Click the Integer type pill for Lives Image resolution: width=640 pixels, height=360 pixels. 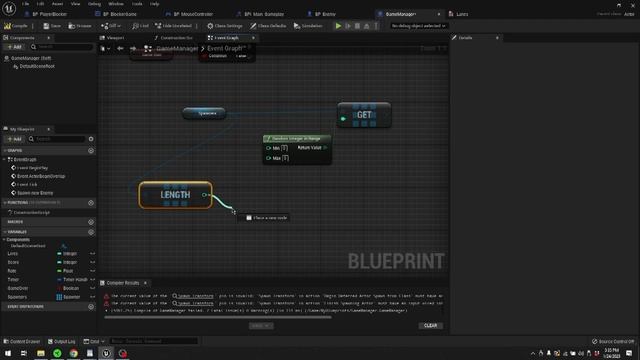[x=67, y=254]
